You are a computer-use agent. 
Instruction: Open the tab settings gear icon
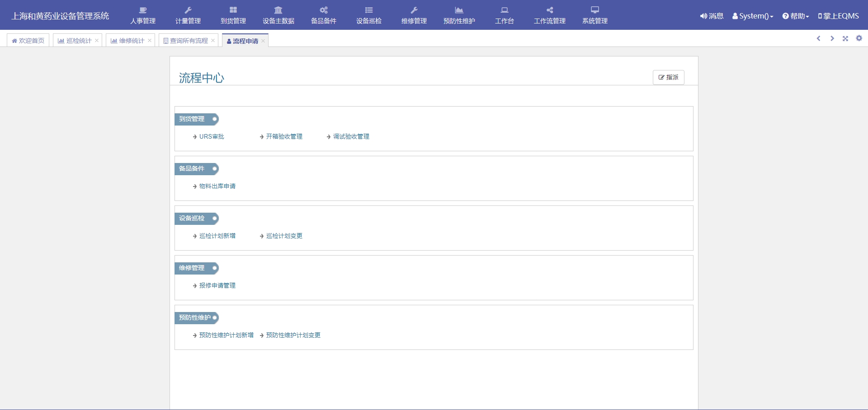(x=859, y=38)
